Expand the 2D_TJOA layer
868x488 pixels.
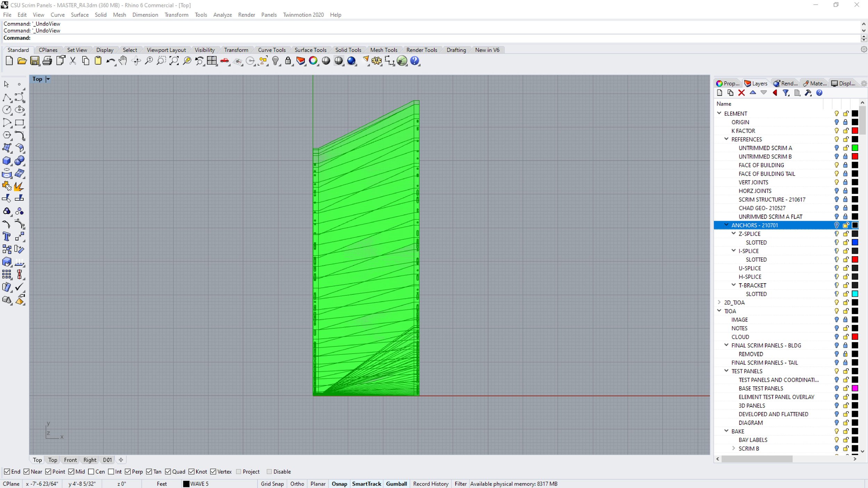(719, 302)
